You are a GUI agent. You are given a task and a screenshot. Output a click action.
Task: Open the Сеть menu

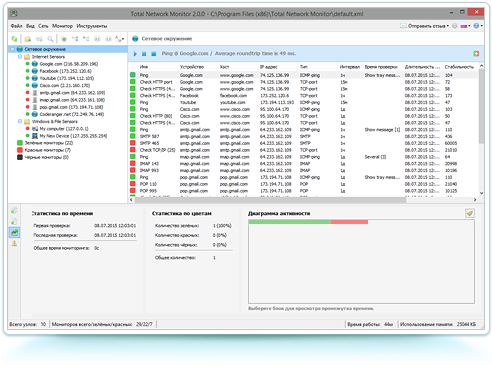43,26
